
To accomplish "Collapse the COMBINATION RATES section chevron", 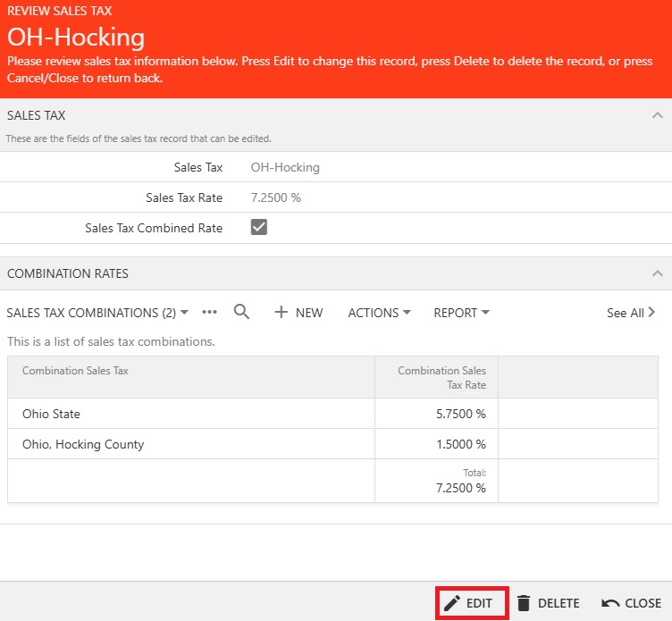I will pyautogui.click(x=657, y=273).
